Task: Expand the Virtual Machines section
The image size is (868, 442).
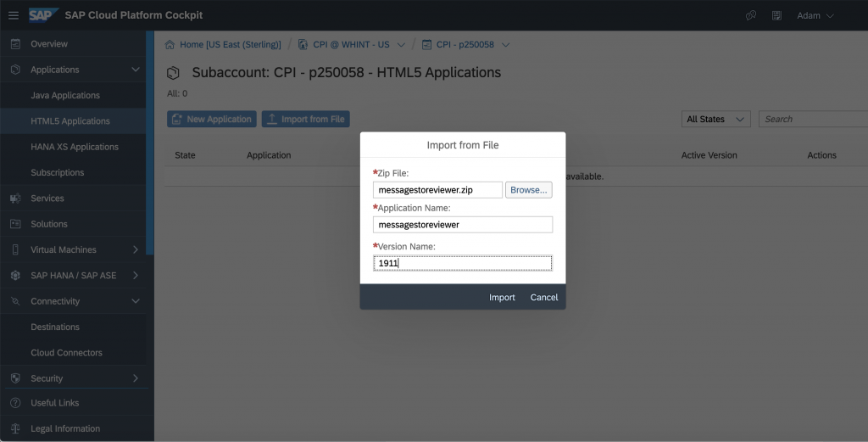Action: 135,249
